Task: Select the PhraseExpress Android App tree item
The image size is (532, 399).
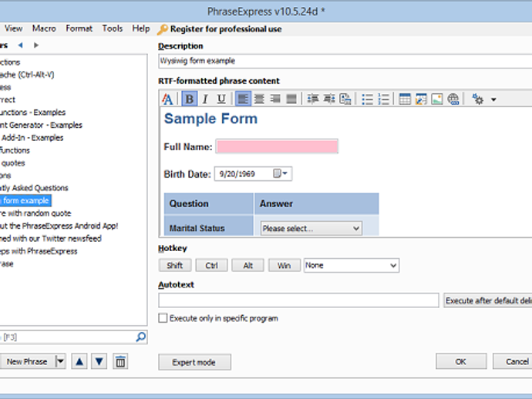Action: (59, 226)
